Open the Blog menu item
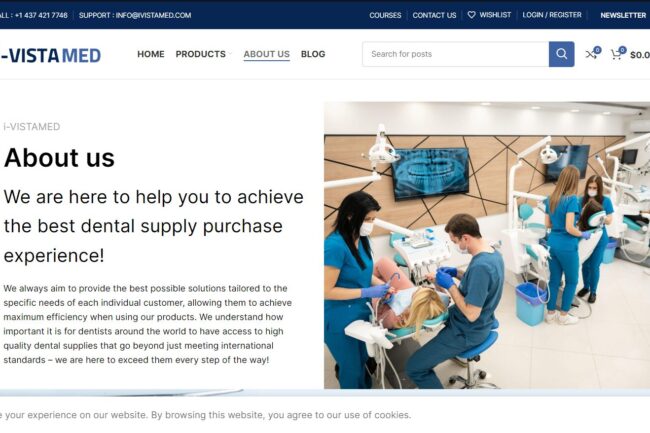The height and width of the screenshot is (433, 650). tap(313, 54)
